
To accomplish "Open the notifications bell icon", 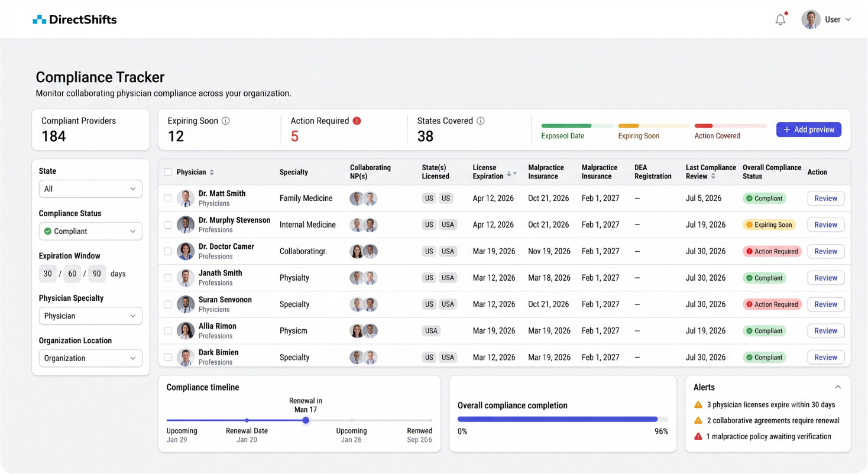I will [x=780, y=20].
